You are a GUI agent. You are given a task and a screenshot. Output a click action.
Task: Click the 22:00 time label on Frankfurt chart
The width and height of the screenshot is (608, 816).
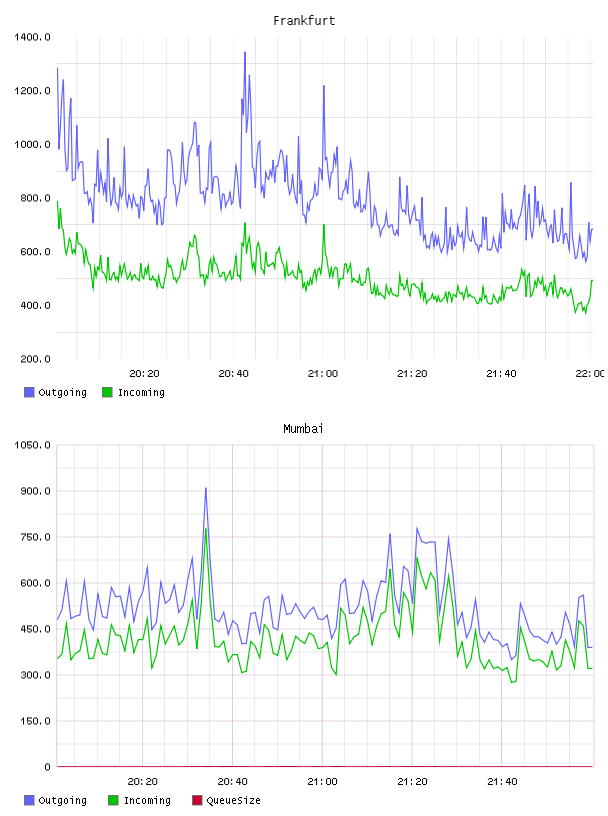[590, 373]
